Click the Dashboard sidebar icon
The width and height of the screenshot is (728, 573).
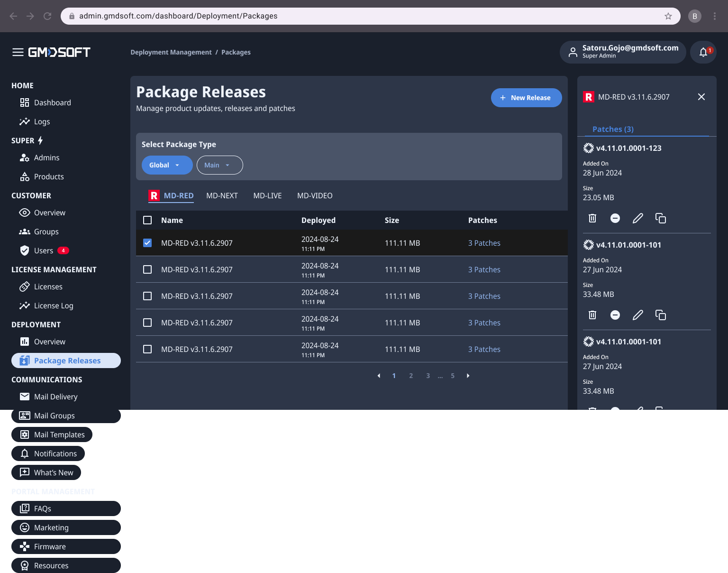pyautogui.click(x=25, y=102)
